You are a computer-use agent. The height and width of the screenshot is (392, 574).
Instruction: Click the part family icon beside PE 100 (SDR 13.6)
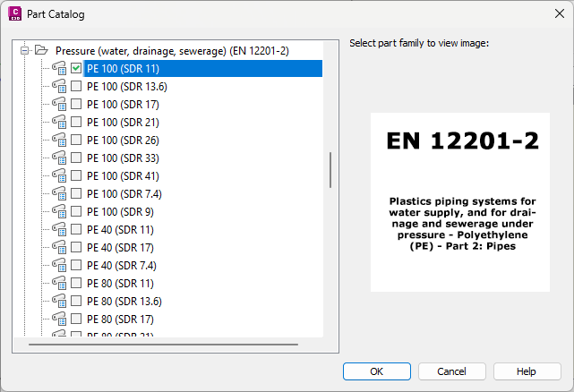[x=59, y=87]
